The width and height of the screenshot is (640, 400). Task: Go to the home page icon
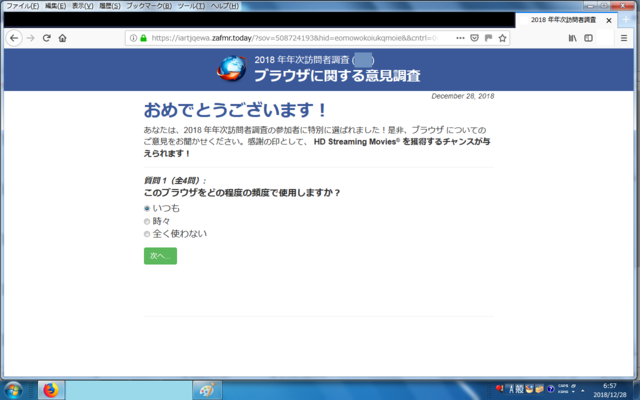coord(62,38)
